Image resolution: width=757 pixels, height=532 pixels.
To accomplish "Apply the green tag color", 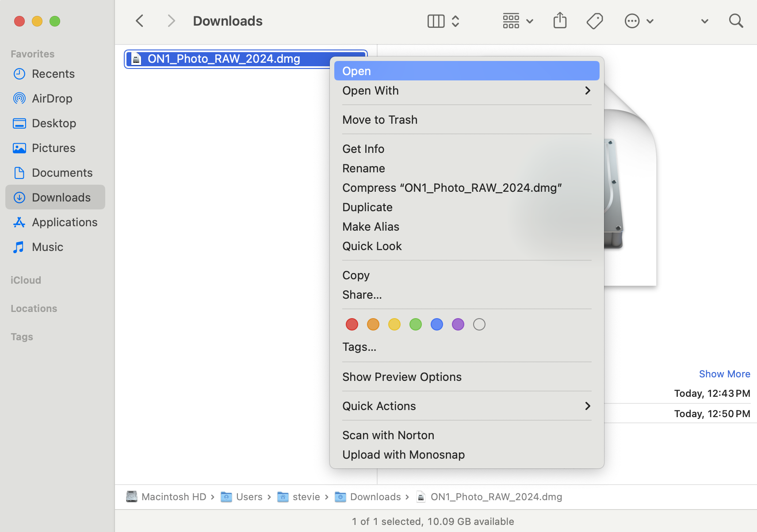I will coord(416,324).
